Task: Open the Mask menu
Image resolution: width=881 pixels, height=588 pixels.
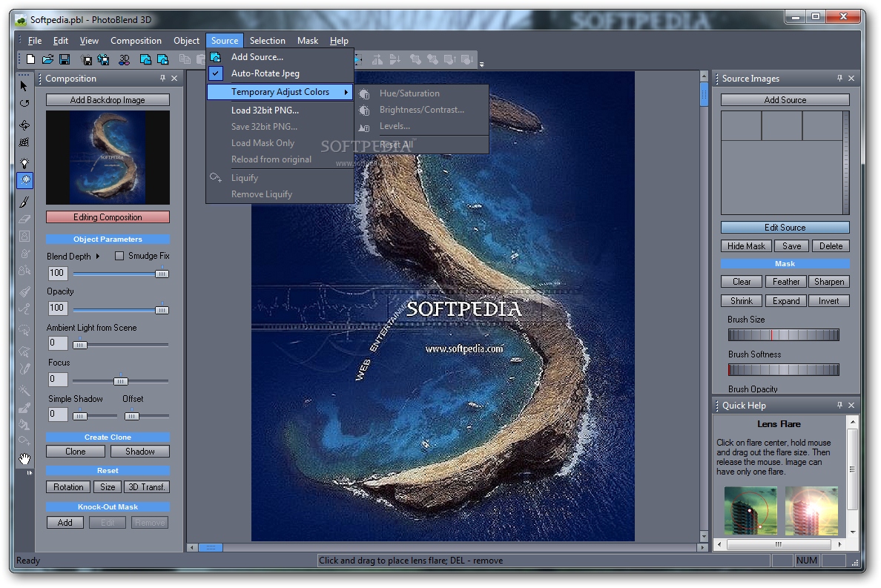Action: click(x=308, y=41)
